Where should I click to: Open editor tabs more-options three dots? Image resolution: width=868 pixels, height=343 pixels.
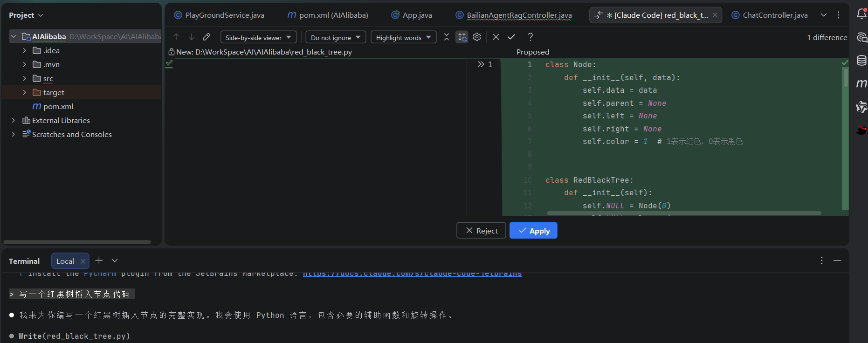point(839,15)
